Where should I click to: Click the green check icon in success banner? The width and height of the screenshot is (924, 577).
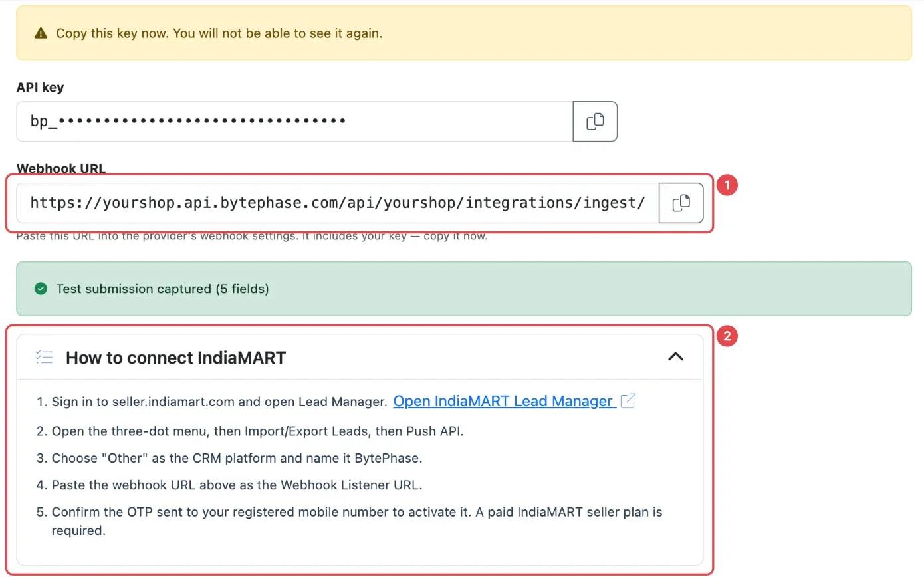tap(41, 289)
